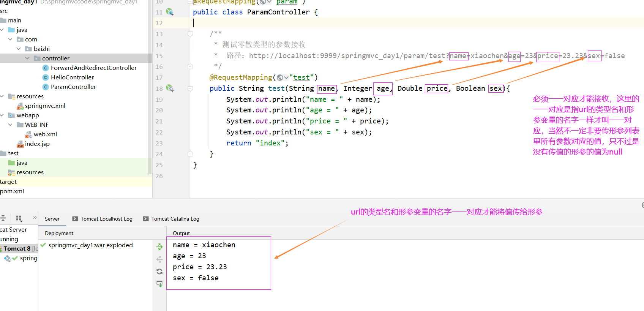644x311 pixels.
Task: Select the java folder under test
Action: click(22, 163)
